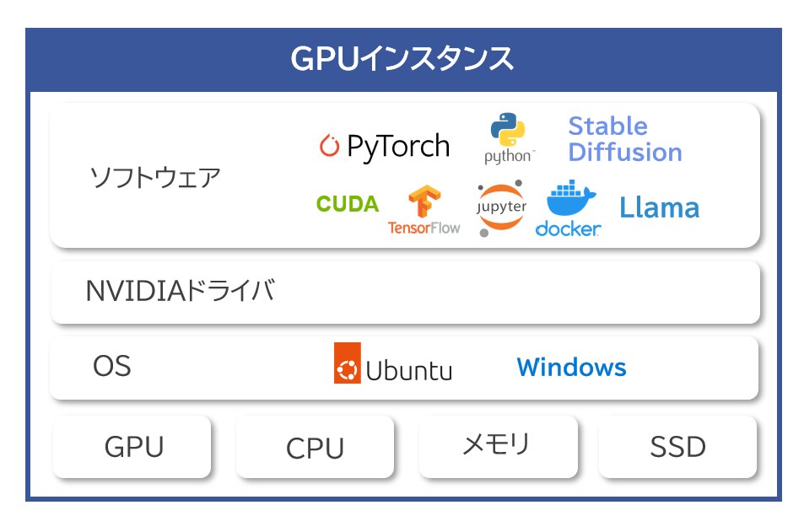The width and height of the screenshot is (804, 532).
Task: Click the Python snake logo
Action: (x=508, y=130)
